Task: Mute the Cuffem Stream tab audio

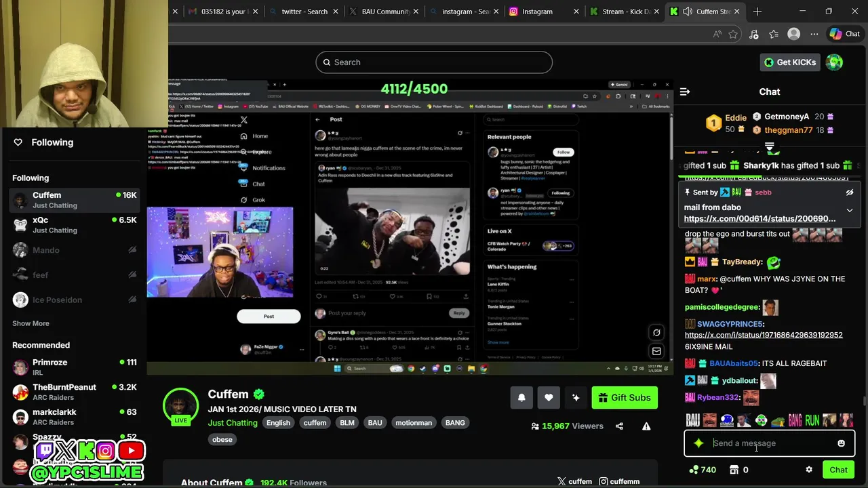Action: (688, 12)
